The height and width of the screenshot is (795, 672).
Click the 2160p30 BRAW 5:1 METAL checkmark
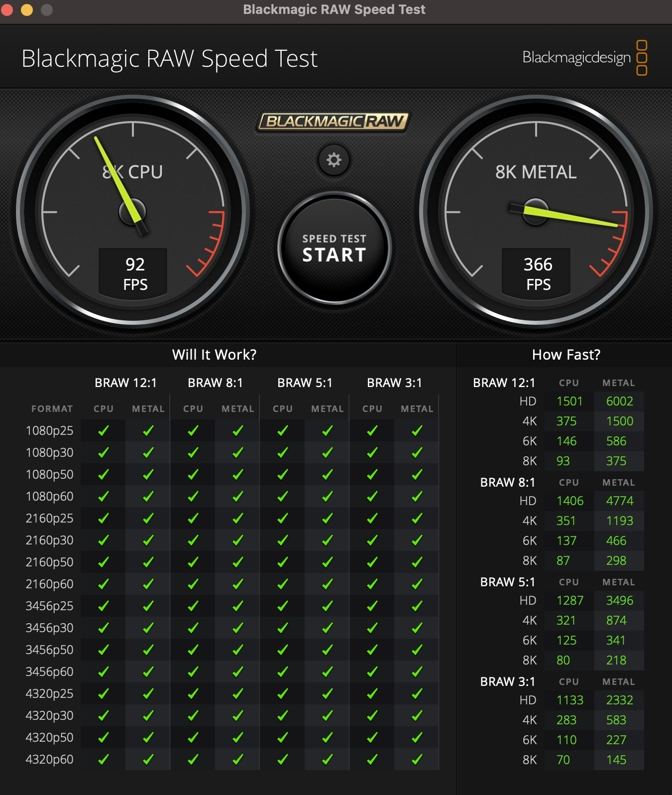click(328, 540)
